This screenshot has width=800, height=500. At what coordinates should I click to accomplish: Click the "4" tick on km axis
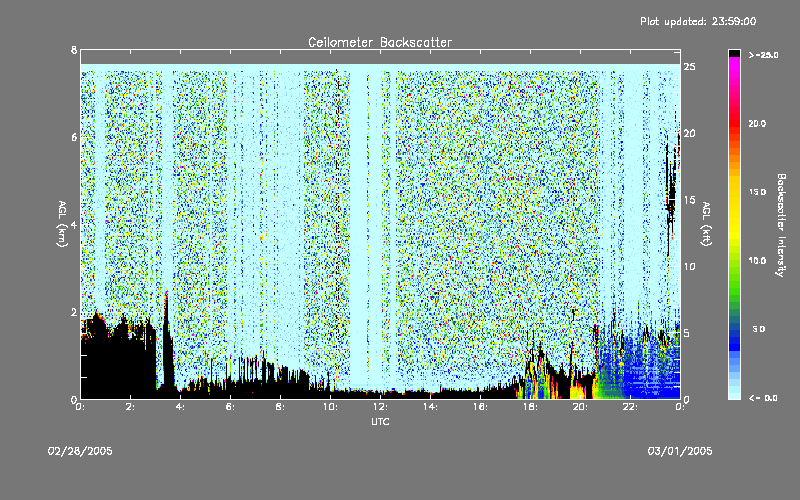point(74,224)
